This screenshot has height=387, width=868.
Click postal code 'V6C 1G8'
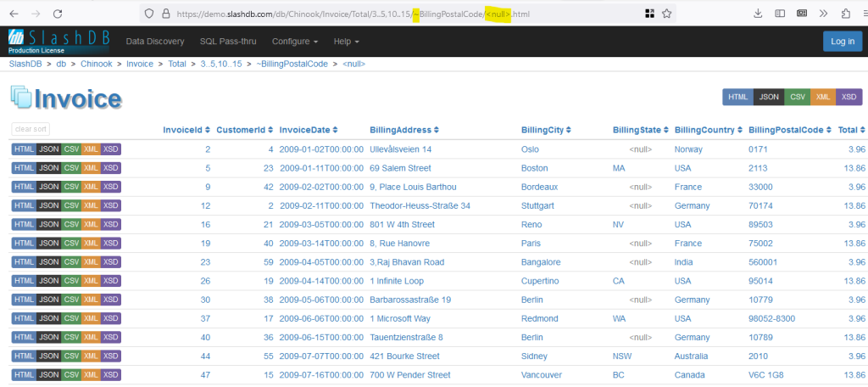tap(766, 375)
